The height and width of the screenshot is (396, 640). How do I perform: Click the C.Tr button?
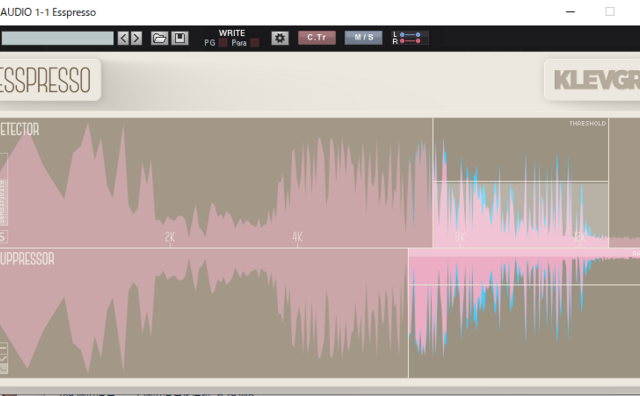[317, 38]
